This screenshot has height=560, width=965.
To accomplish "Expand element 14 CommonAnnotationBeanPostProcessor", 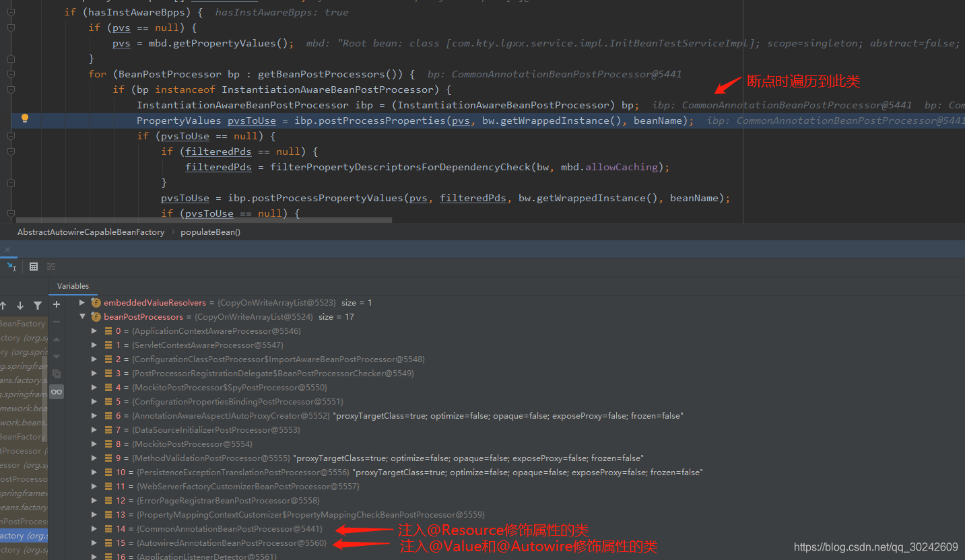I will 94,529.
